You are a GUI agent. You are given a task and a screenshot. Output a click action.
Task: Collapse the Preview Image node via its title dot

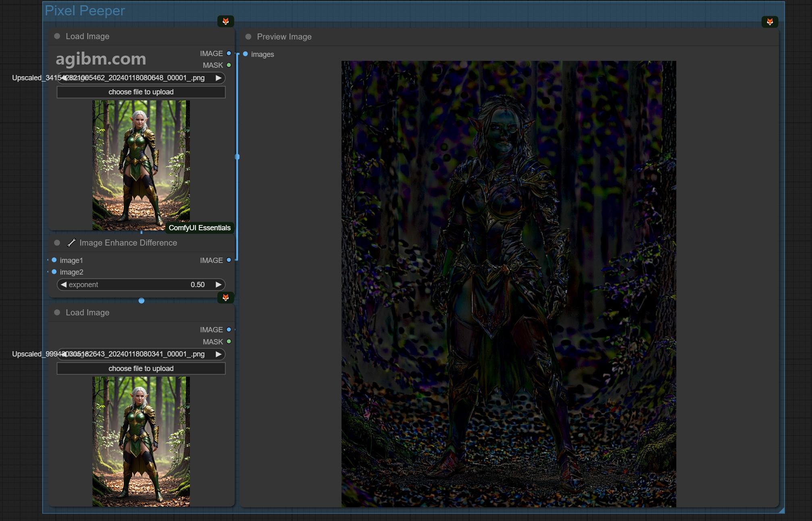coord(248,37)
